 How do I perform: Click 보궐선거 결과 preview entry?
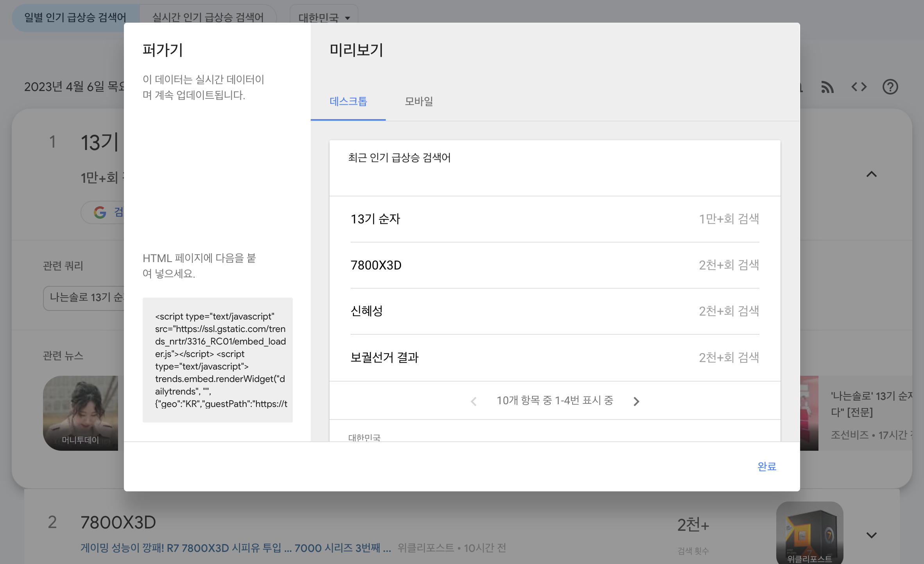(x=384, y=357)
